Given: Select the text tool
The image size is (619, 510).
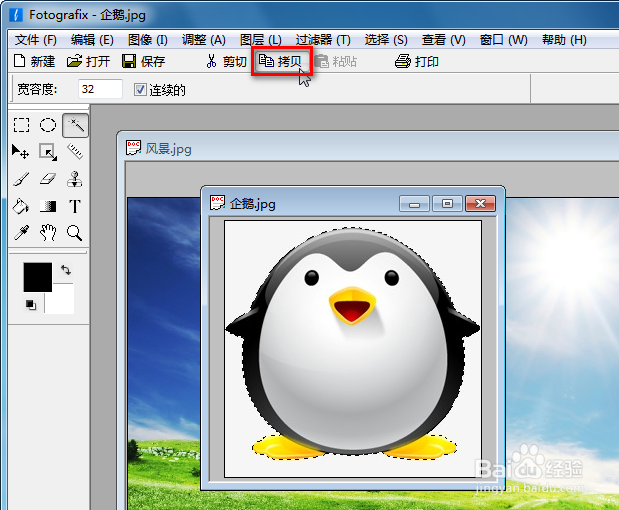Looking at the screenshot, I should 75,206.
